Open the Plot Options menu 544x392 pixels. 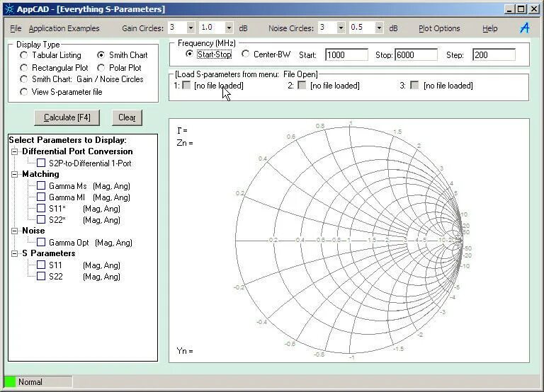[439, 28]
